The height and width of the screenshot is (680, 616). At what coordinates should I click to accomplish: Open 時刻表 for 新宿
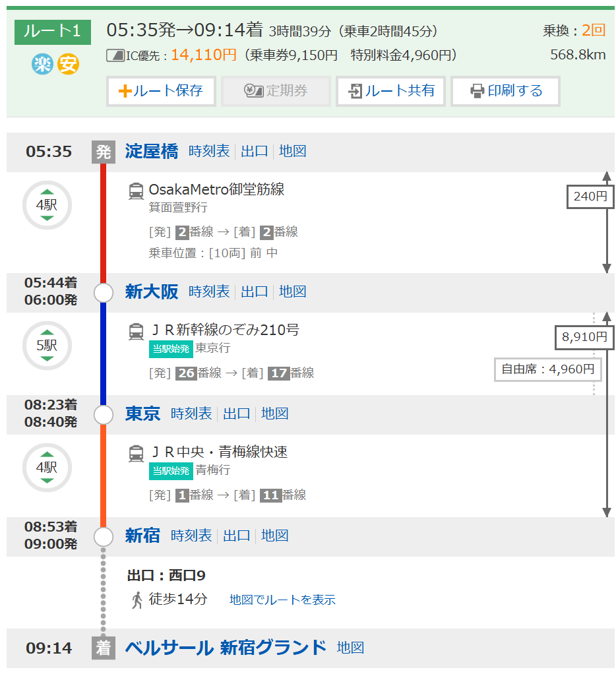(191, 536)
